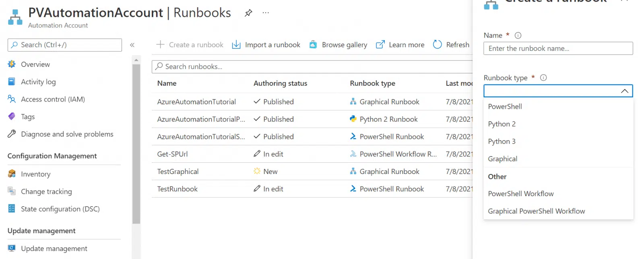The image size is (644, 259).
Task: Open the AzureAutomationTutorial runbook
Action: [x=196, y=102]
